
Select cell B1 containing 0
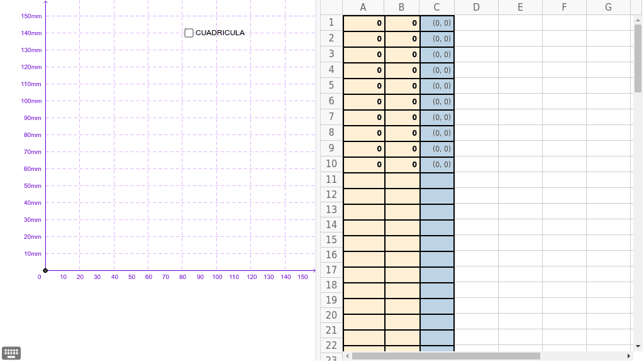click(402, 23)
